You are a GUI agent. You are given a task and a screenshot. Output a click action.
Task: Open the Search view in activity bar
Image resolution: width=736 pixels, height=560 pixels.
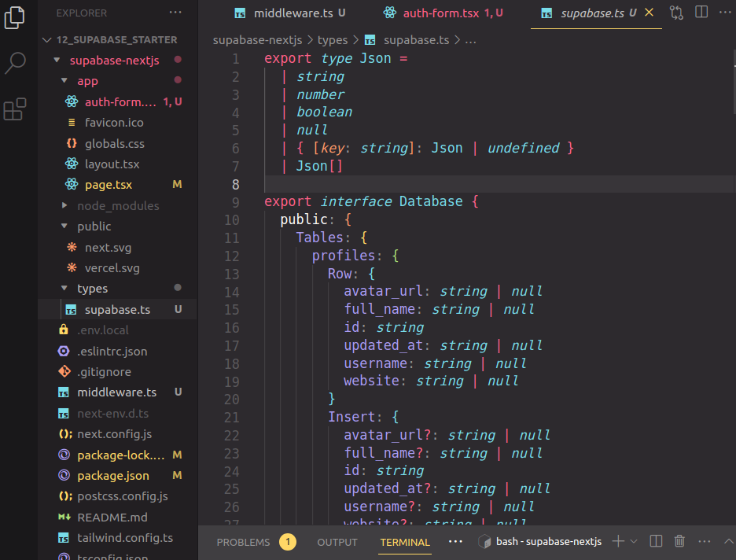point(15,63)
